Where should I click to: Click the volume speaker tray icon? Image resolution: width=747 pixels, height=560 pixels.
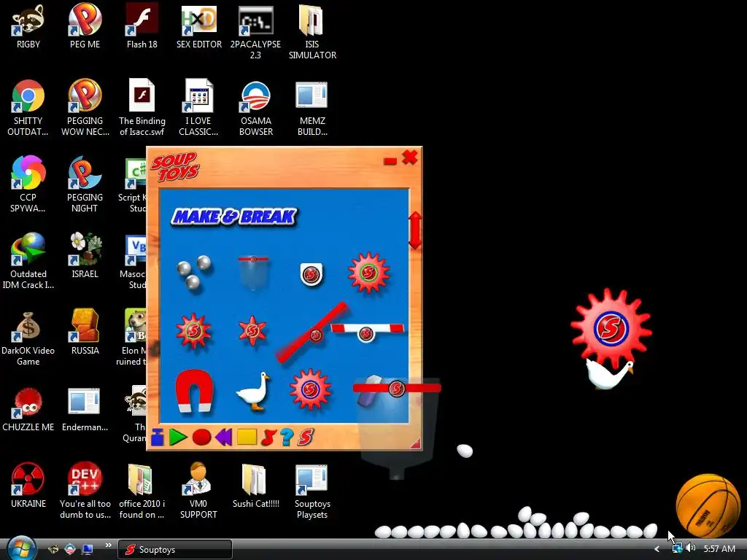point(691,548)
